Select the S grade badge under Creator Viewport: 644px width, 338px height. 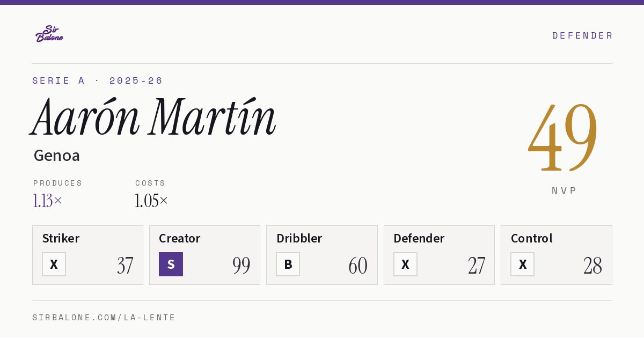[x=171, y=264]
